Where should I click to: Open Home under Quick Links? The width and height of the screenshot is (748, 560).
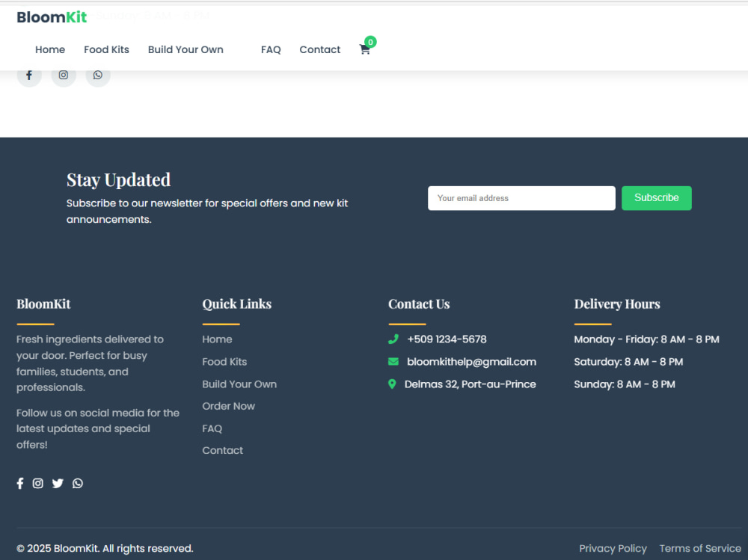(x=217, y=339)
